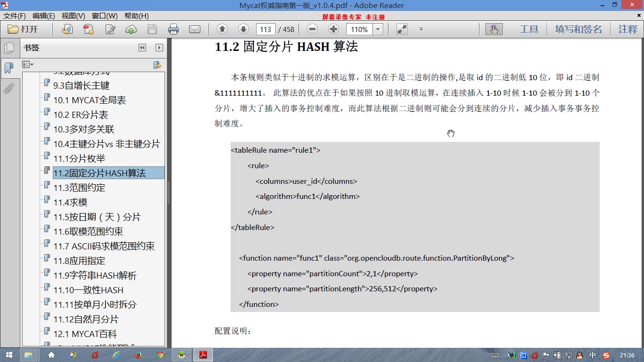Select bookmark 11.5按日期（天）分片
The width and height of the screenshot is (644, 362).
(97, 217)
